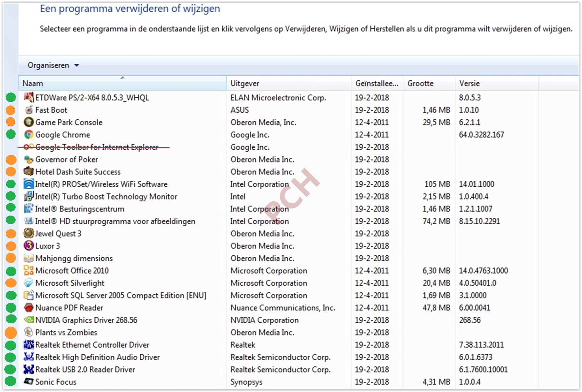Select the Sonic Focus program name
This screenshot has width=582, height=392.
[56, 382]
